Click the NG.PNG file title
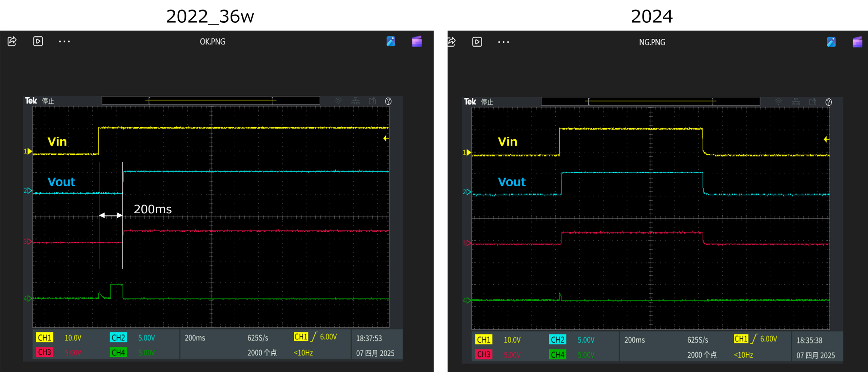This screenshot has width=868, height=372. click(x=652, y=42)
